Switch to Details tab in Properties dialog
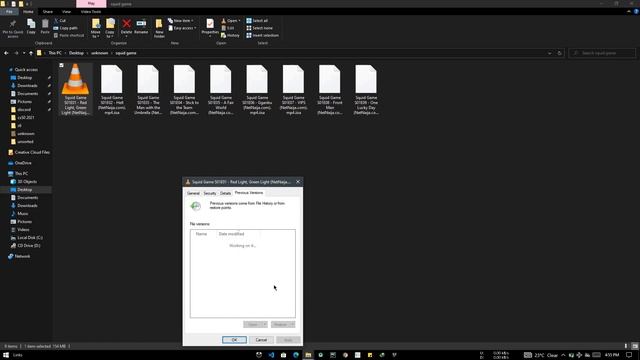The width and height of the screenshot is (640, 360). pos(225,193)
